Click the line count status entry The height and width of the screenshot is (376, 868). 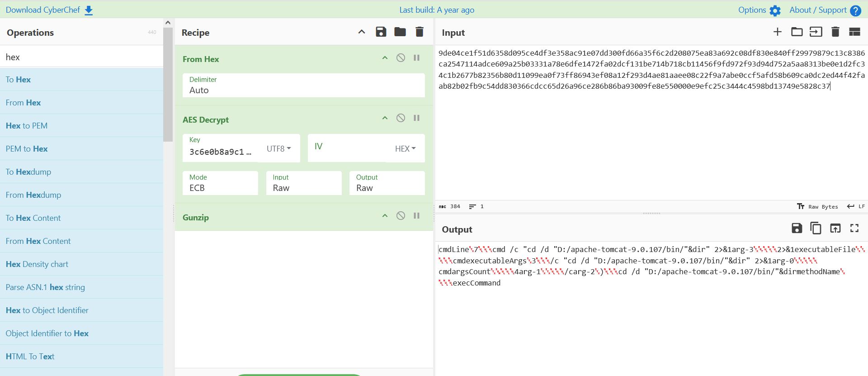(476, 207)
